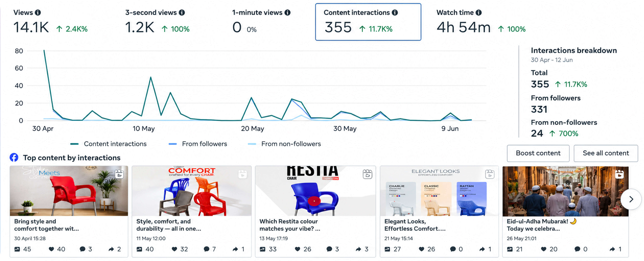Screen dimensions: 644x261
Task: Click reel icon on Elegant Looks post
Action: click(490, 174)
